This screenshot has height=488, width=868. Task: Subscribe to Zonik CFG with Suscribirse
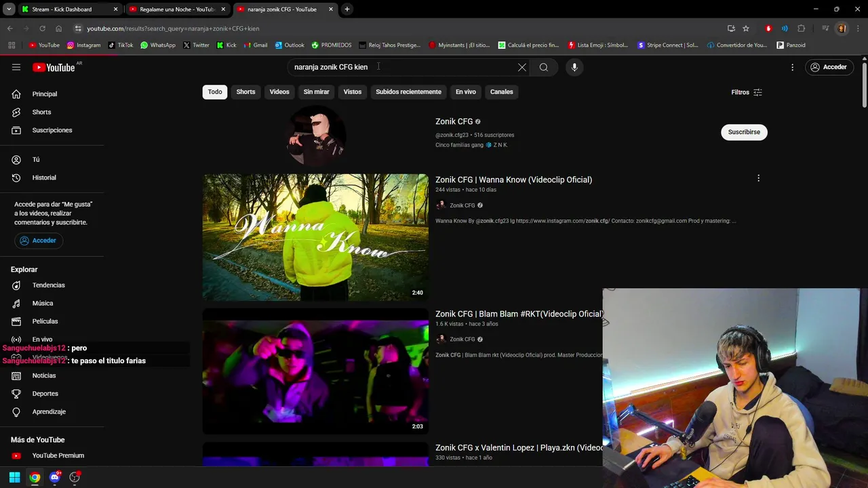744,132
